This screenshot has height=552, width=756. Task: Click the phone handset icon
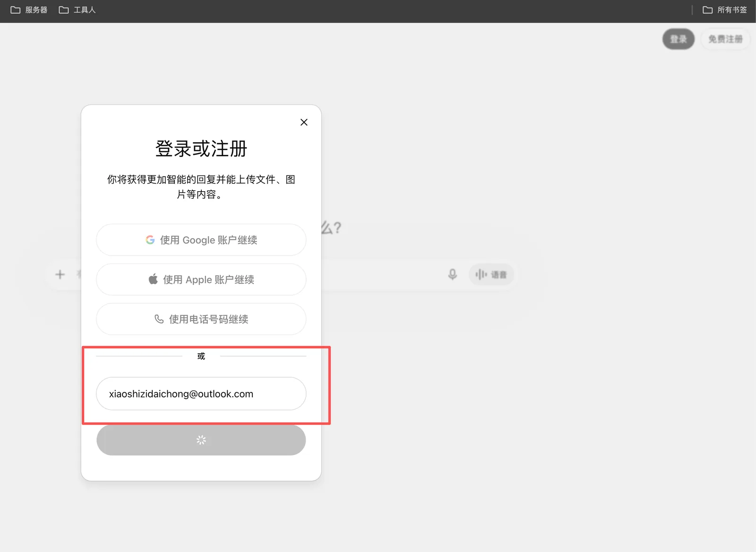coord(159,319)
